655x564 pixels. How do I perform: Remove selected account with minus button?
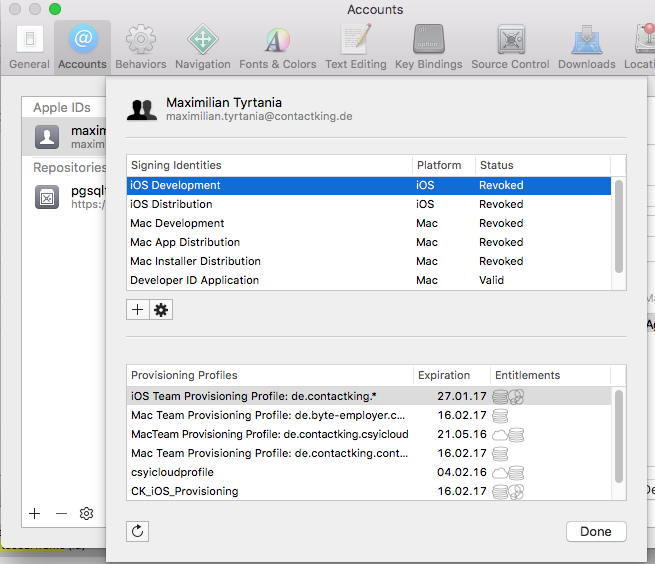coord(61,513)
